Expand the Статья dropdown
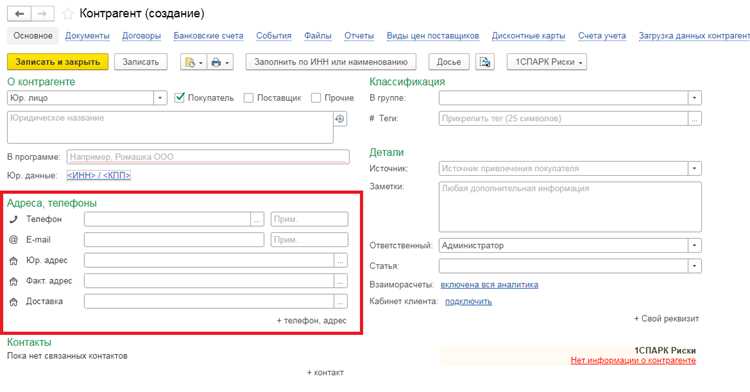 tap(695, 266)
